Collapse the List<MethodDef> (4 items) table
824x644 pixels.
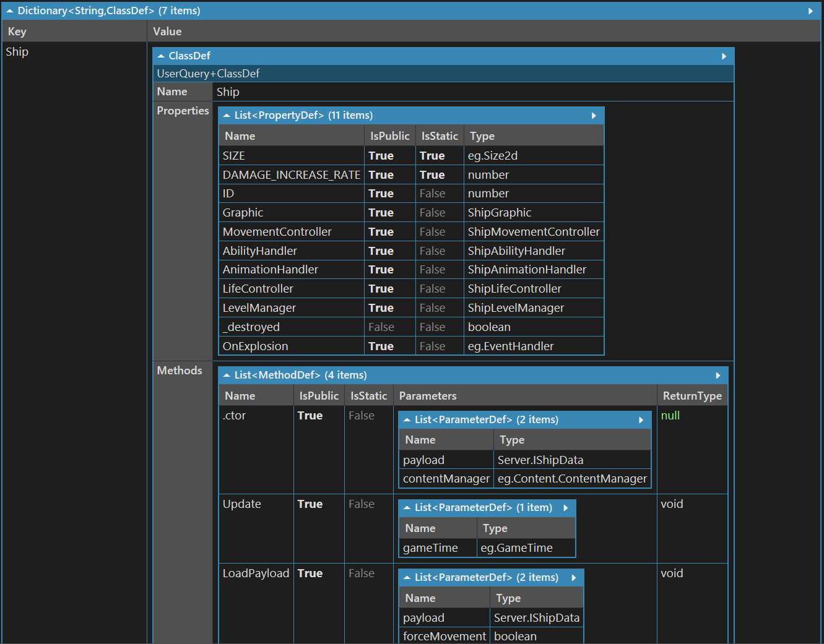(227, 376)
